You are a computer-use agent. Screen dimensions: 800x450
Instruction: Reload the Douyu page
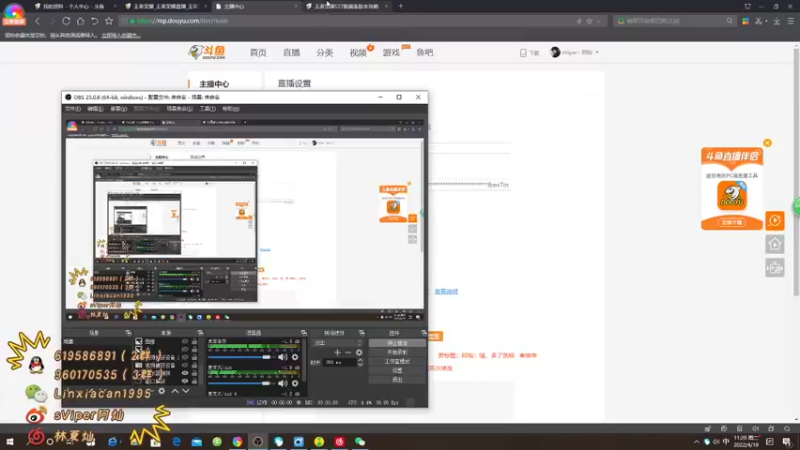tap(66, 21)
